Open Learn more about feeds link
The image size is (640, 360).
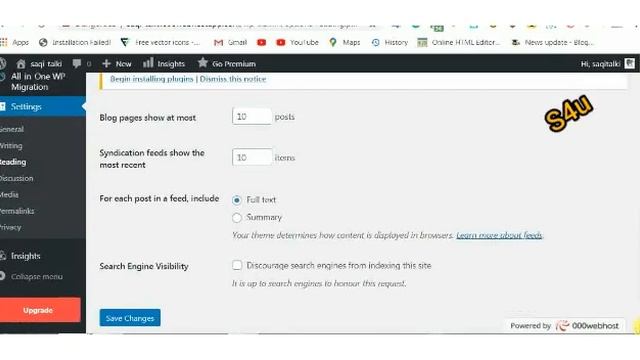coord(499,235)
